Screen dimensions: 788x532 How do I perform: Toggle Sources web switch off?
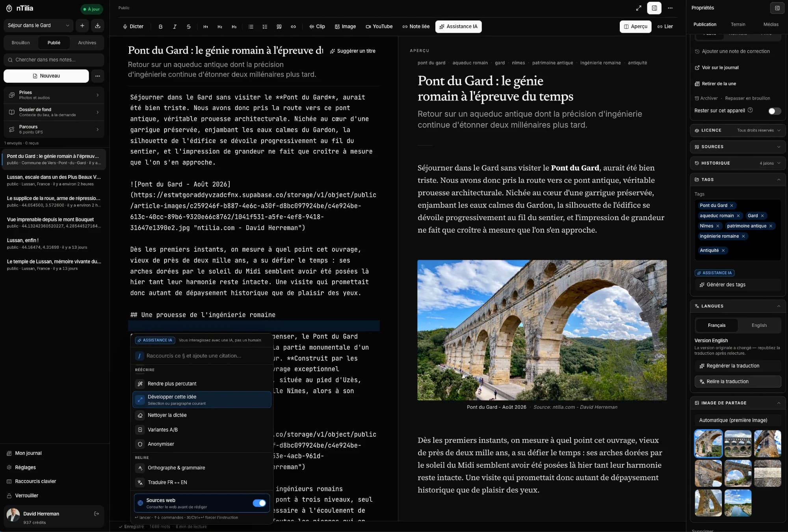tap(259, 503)
